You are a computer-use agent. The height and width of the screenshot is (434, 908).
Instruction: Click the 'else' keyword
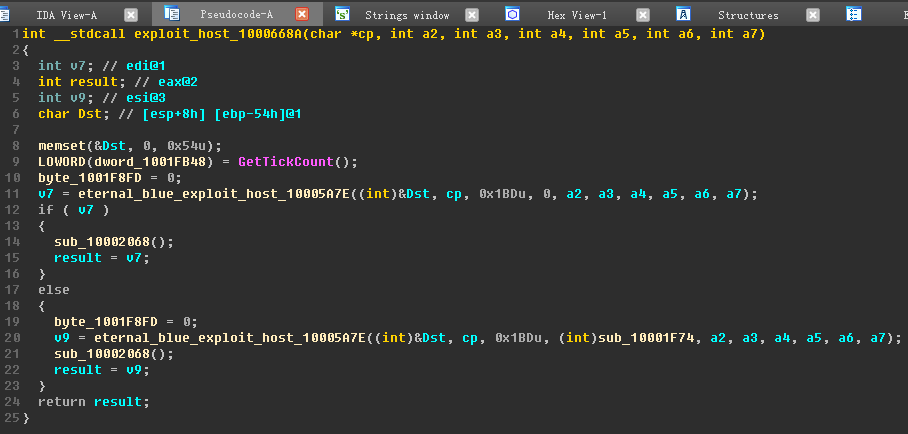coord(54,290)
